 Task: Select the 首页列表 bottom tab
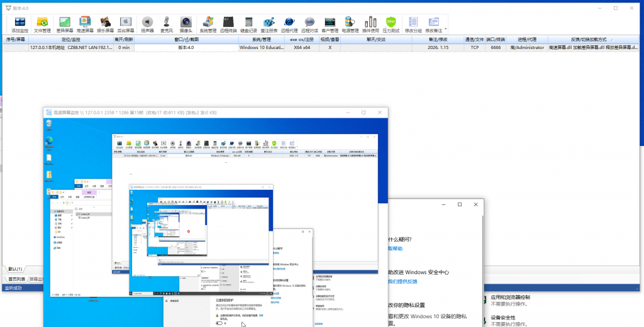coord(17,279)
